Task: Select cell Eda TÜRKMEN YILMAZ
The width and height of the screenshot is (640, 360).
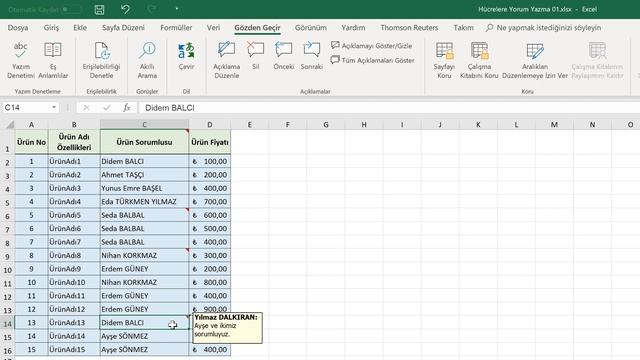Action: 144,202
